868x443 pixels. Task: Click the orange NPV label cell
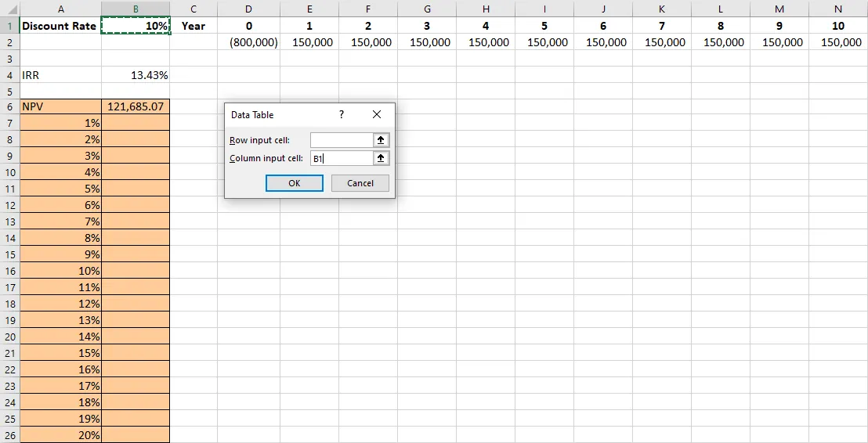pyautogui.click(x=60, y=106)
